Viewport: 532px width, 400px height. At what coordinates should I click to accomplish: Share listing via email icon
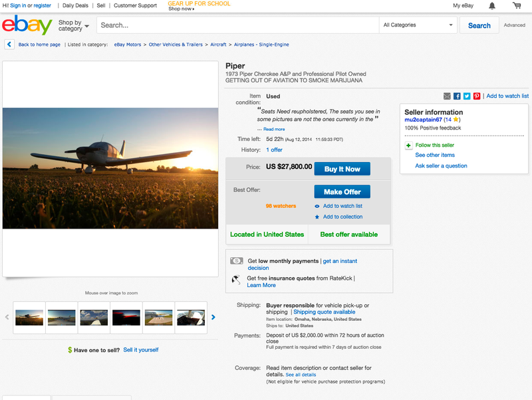tap(447, 96)
